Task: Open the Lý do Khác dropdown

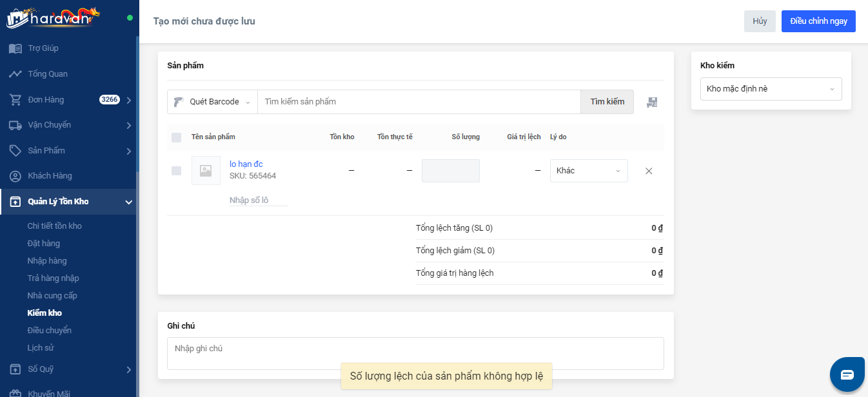Action: (588, 171)
